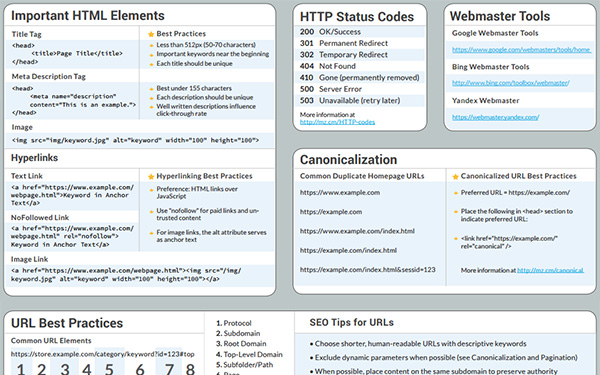Select "Each title should be unique"

[194, 64]
